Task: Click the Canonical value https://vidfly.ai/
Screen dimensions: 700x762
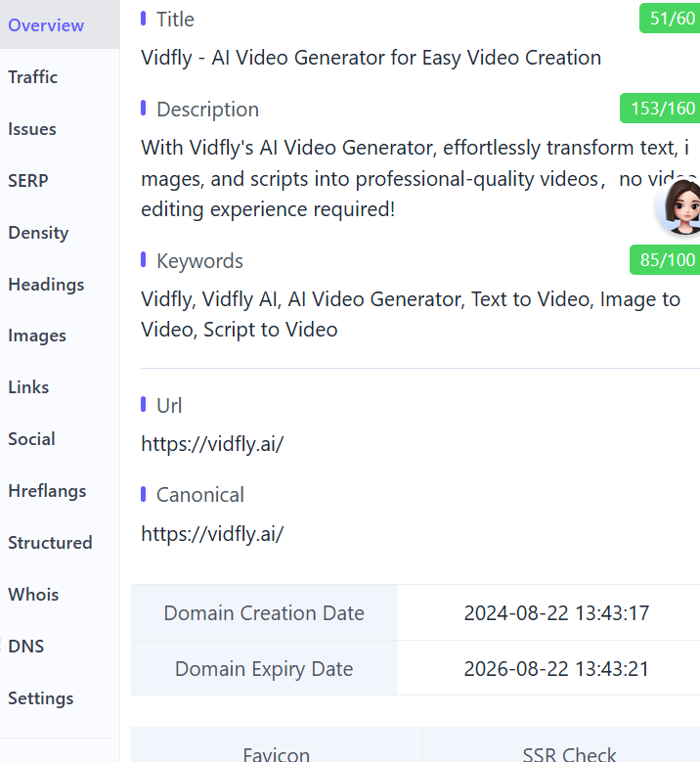Action: pyautogui.click(x=212, y=534)
